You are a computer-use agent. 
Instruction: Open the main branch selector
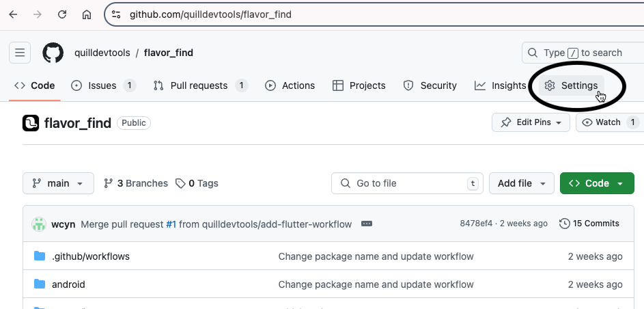[58, 183]
